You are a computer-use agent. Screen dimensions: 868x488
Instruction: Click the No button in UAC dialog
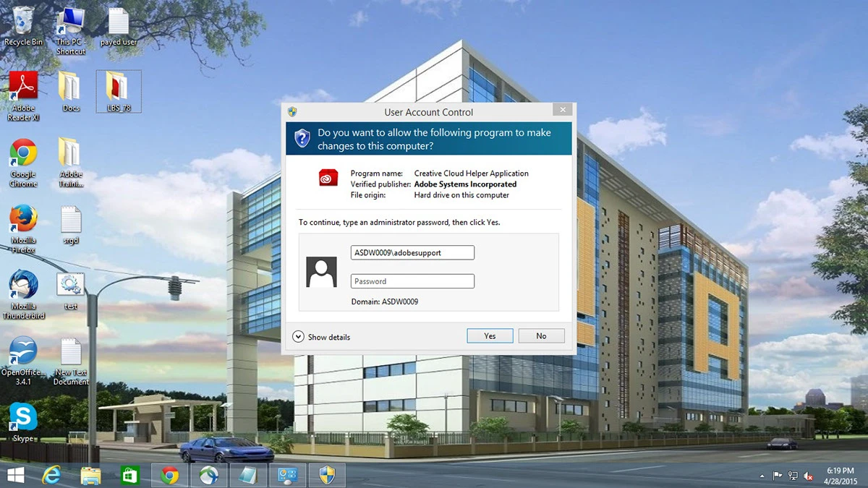coord(541,336)
